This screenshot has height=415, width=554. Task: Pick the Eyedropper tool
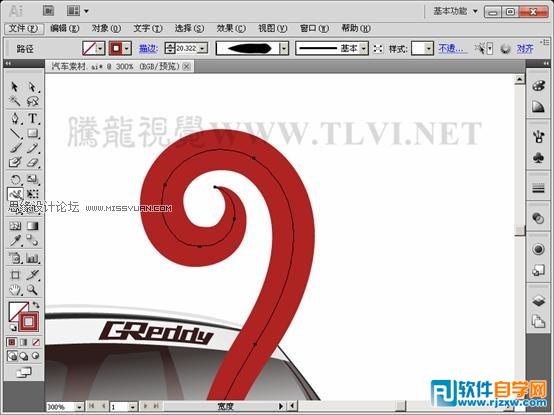click(15, 241)
